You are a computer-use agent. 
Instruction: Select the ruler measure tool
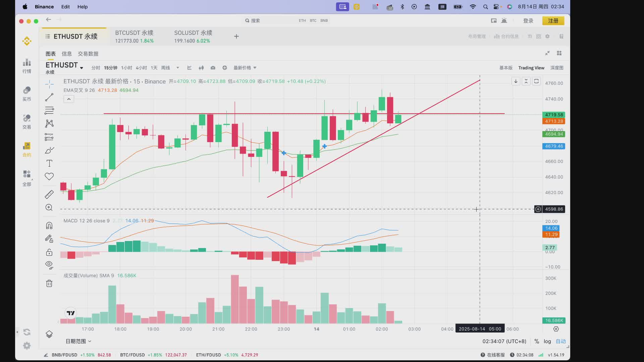click(49, 194)
